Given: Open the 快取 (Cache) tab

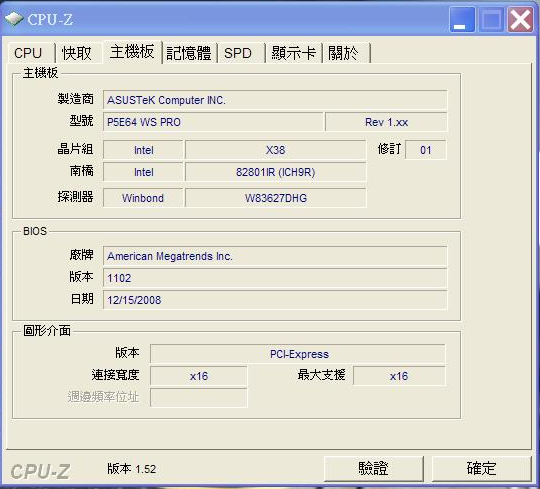Looking at the screenshot, I should point(78,53).
